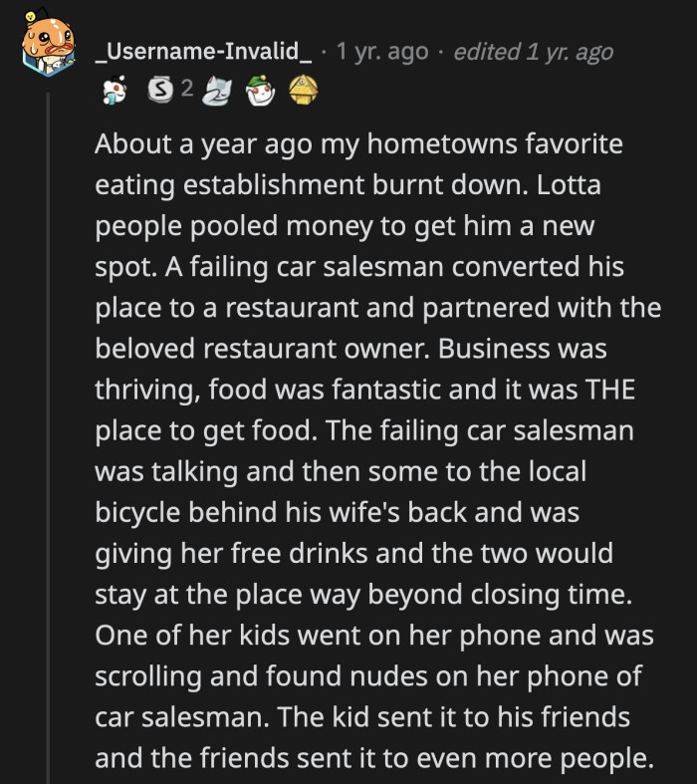The image size is (697, 784).
Task: Click the line starting 'giving her free drinks'
Action: coord(354,553)
